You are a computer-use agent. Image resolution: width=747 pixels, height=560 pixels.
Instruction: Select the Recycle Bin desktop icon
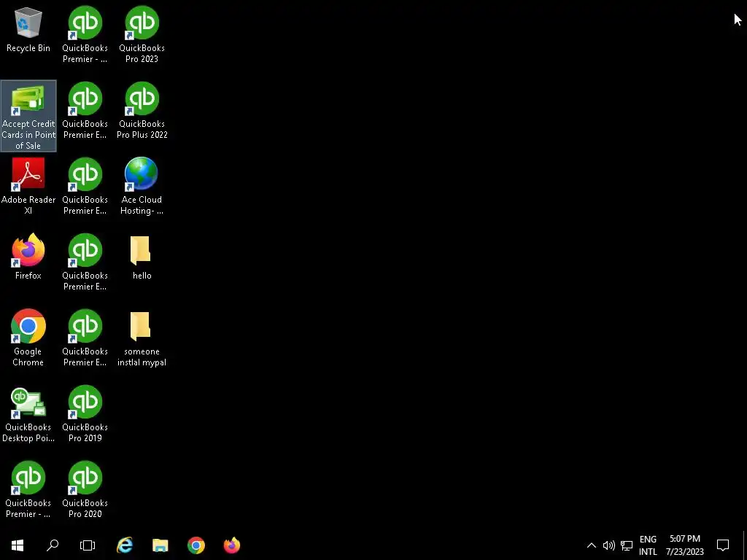click(28, 30)
